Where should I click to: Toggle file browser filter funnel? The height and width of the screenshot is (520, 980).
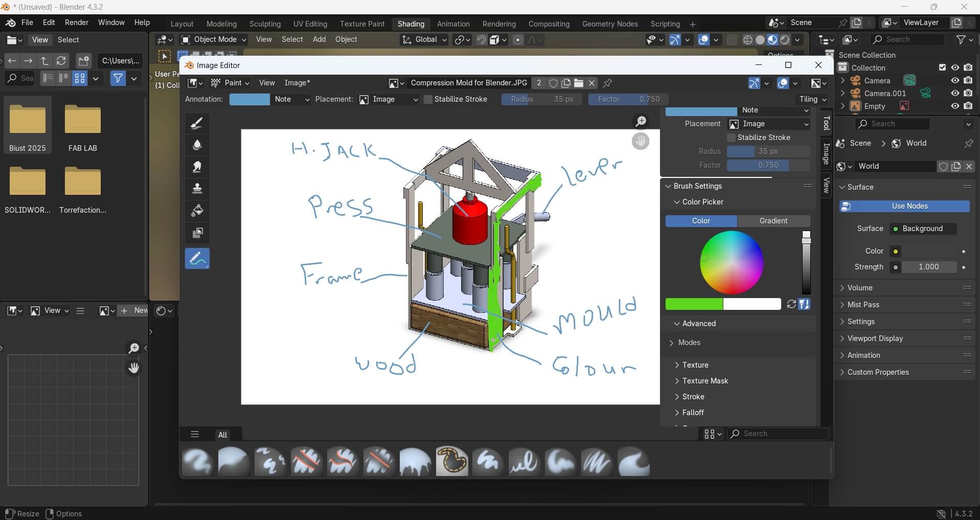118,78
